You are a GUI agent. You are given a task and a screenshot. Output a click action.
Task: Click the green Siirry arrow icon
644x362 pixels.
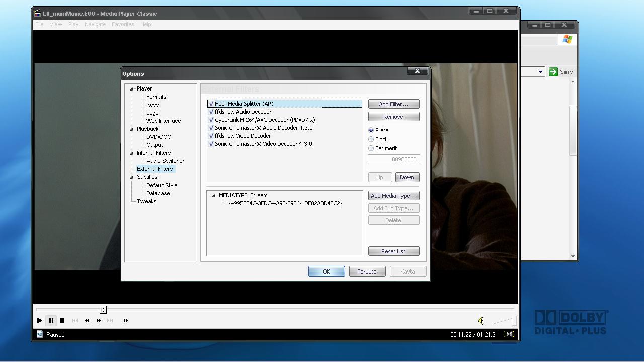click(x=553, y=72)
